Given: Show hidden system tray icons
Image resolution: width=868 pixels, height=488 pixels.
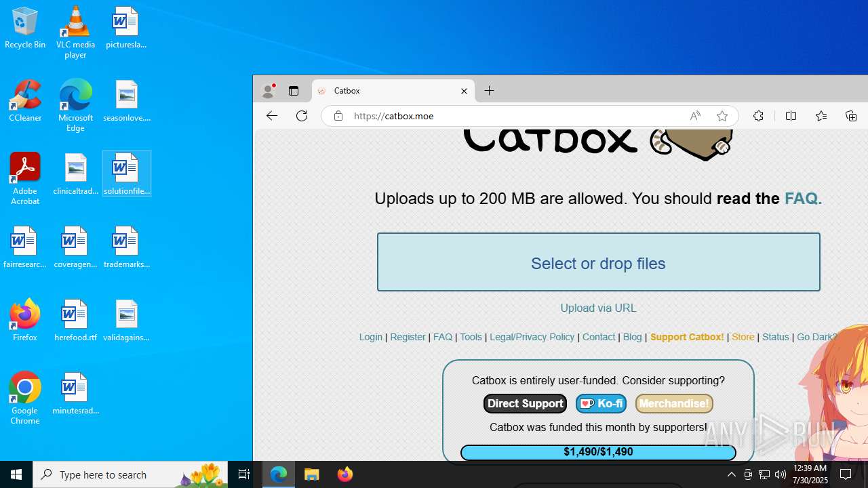Looking at the screenshot, I should (x=731, y=474).
